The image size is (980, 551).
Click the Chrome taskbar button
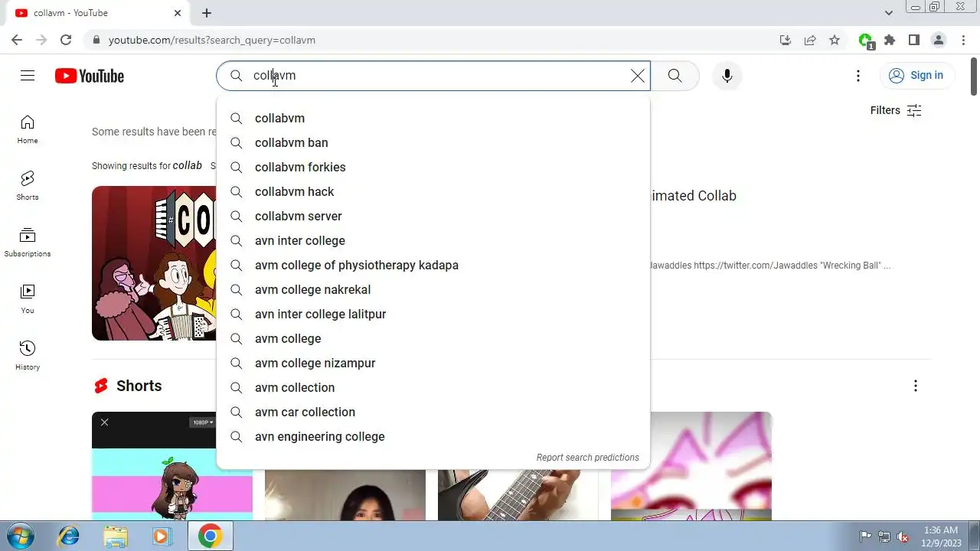[210, 536]
